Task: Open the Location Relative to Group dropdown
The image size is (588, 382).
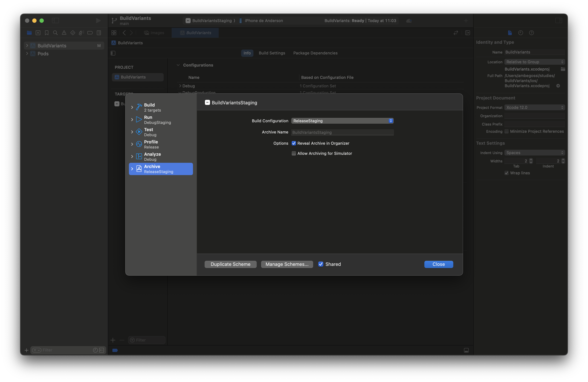Action: point(535,62)
